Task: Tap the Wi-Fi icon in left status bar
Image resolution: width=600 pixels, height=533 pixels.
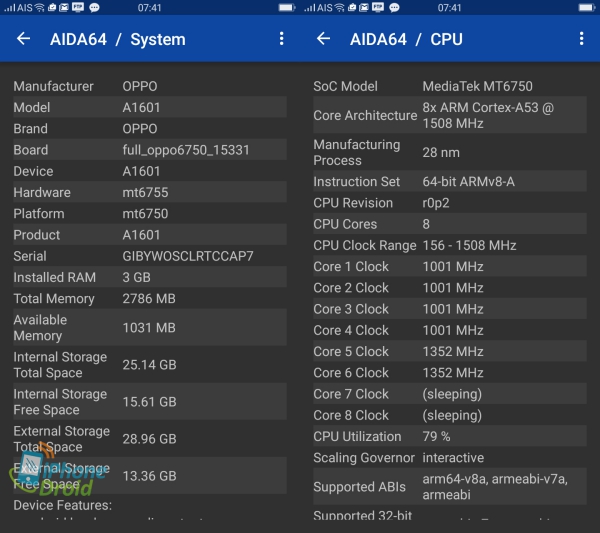Action: 40,8
